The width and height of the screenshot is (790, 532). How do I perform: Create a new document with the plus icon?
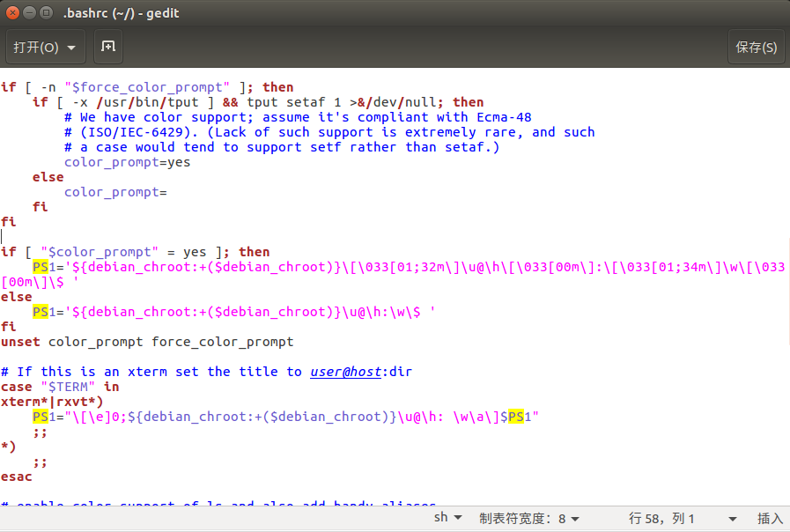(x=108, y=47)
